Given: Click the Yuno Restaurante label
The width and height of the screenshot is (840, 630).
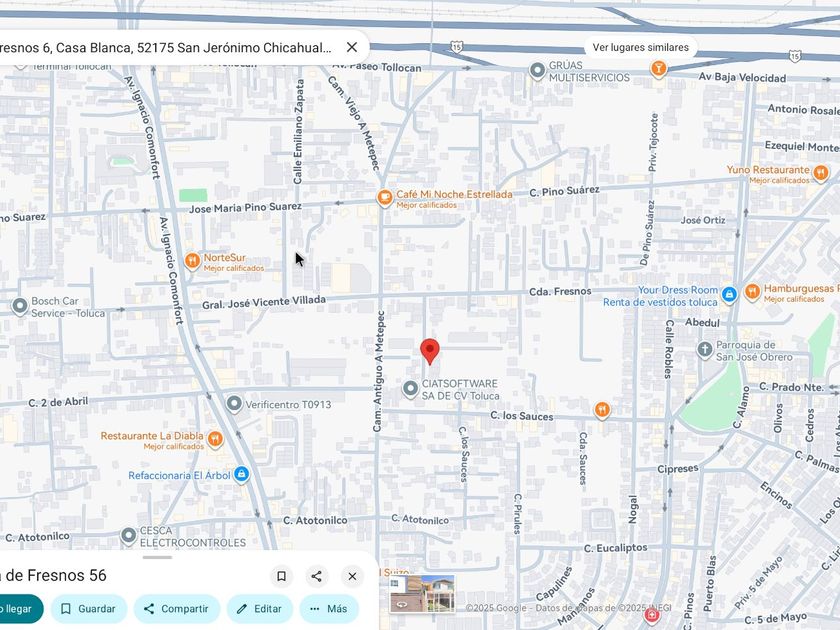Looking at the screenshot, I should click(x=768, y=169).
